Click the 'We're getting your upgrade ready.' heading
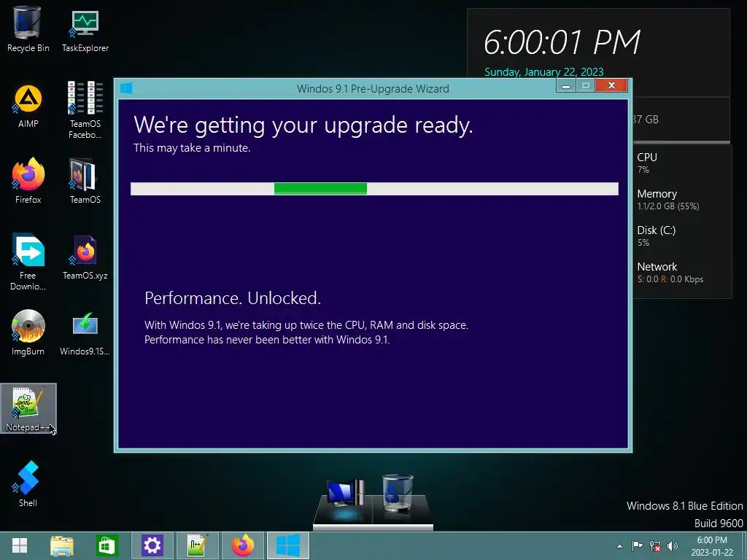747x560 pixels. [x=303, y=125]
